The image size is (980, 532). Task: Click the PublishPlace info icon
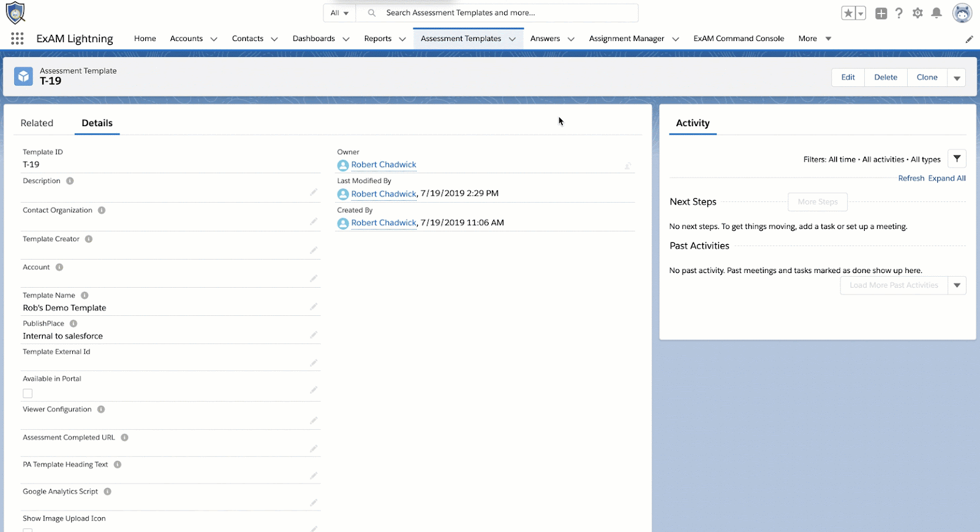point(73,324)
